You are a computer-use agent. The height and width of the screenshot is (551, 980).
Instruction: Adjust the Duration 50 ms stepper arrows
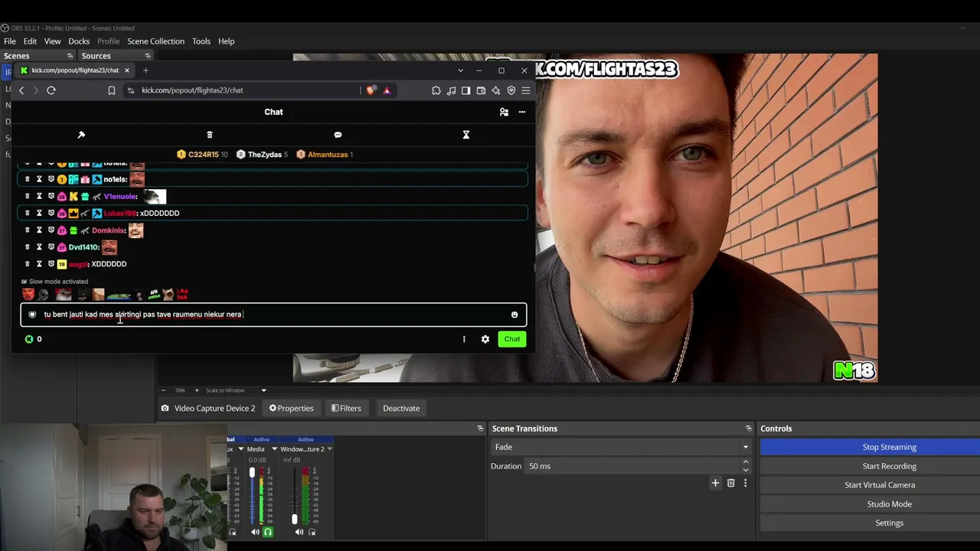pyautogui.click(x=746, y=466)
